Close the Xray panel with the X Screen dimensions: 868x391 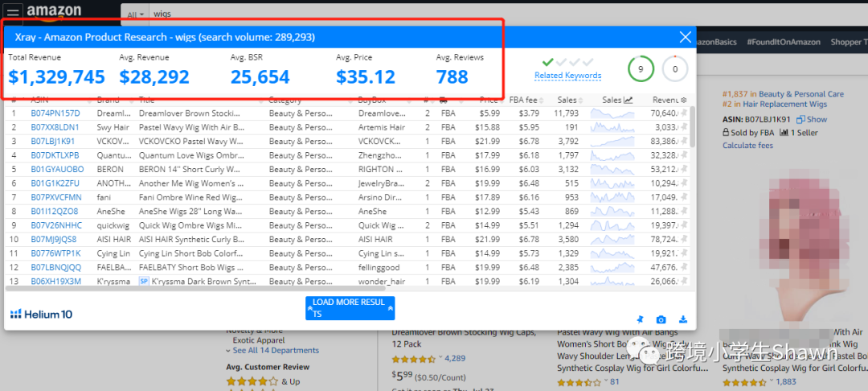(x=685, y=37)
